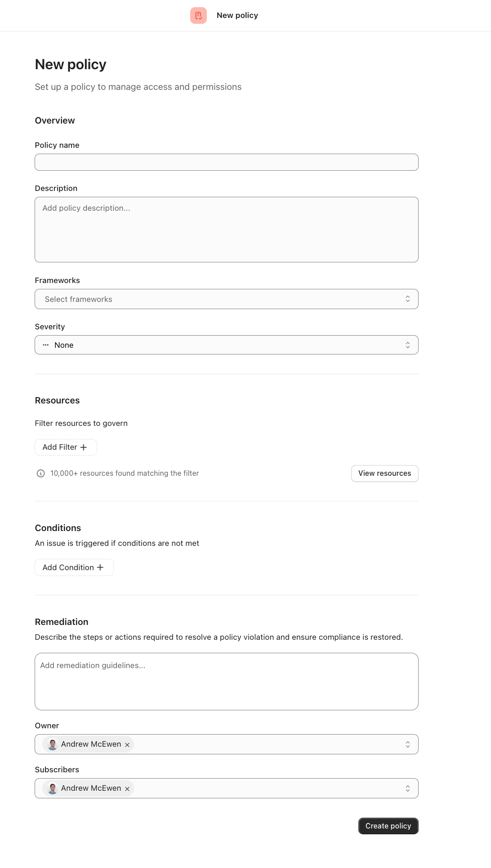Remove Andrew McEwen from Subscribers field
Screen dimensions: 491x868
click(127, 789)
